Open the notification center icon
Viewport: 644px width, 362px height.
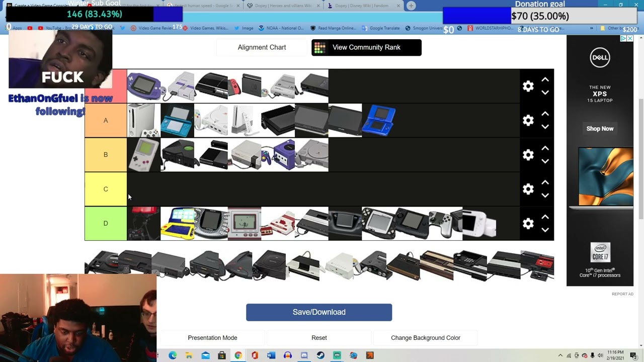[x=633, y=355]
